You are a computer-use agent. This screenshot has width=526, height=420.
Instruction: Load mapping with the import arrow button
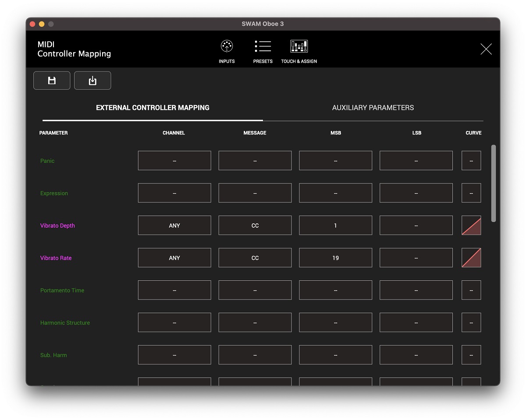pos(92,81)
